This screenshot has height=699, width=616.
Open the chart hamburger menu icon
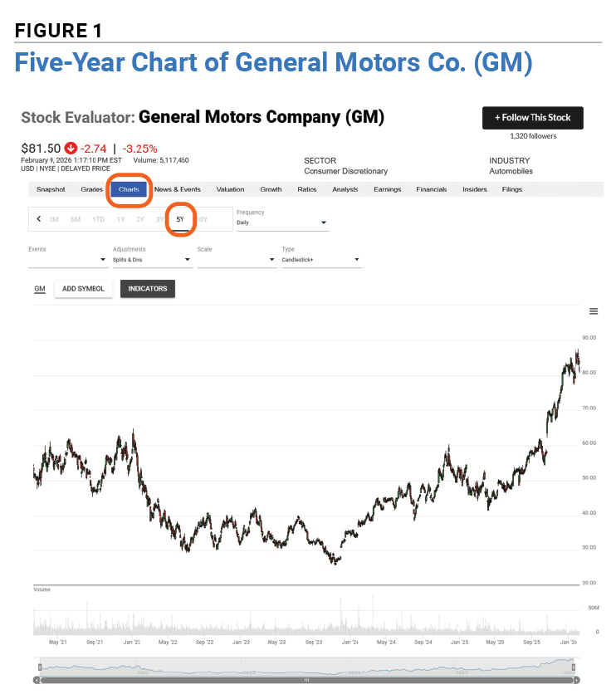tap(594, 311)
